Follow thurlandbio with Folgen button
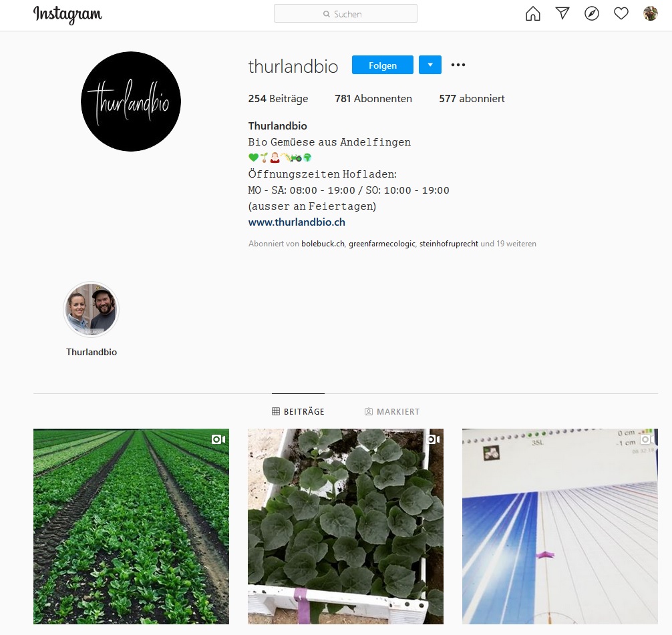This screenshot has width=672, height=635. pos(383,65)
